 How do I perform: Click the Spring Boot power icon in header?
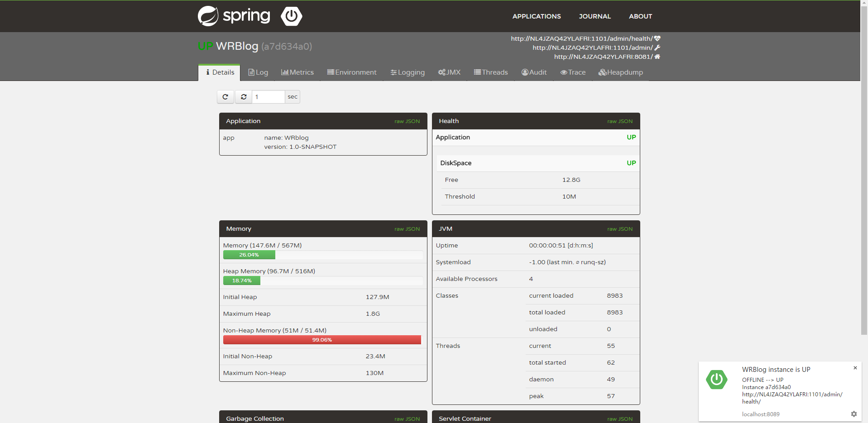coord(291,16)
